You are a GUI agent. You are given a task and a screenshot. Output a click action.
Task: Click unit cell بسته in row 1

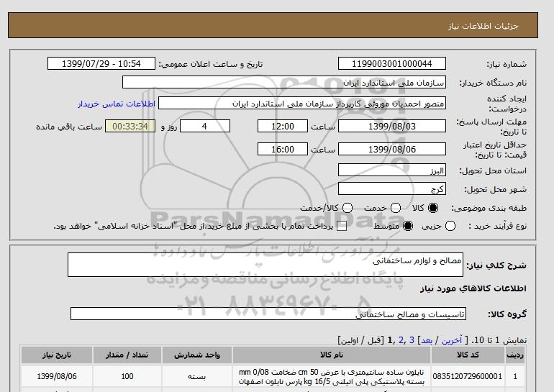tap(197, 376)
